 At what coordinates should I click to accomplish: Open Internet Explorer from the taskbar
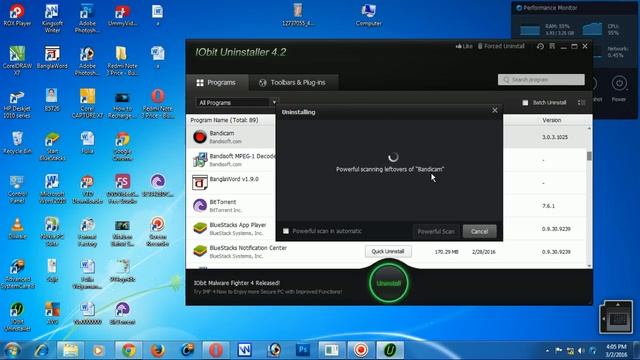(x=42, y=350)
